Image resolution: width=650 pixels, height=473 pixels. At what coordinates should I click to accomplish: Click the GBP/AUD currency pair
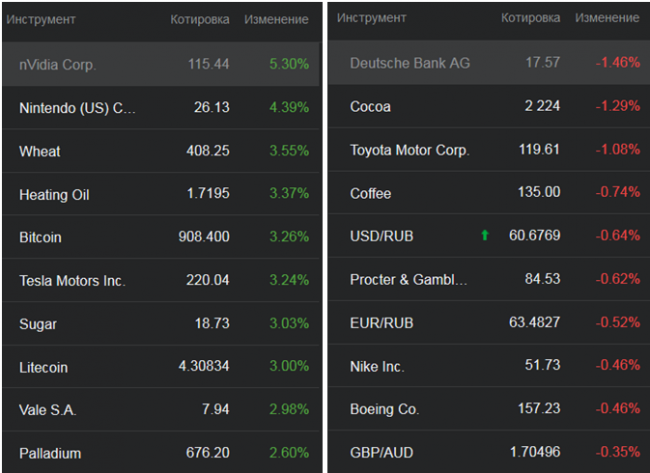point(381,452)
